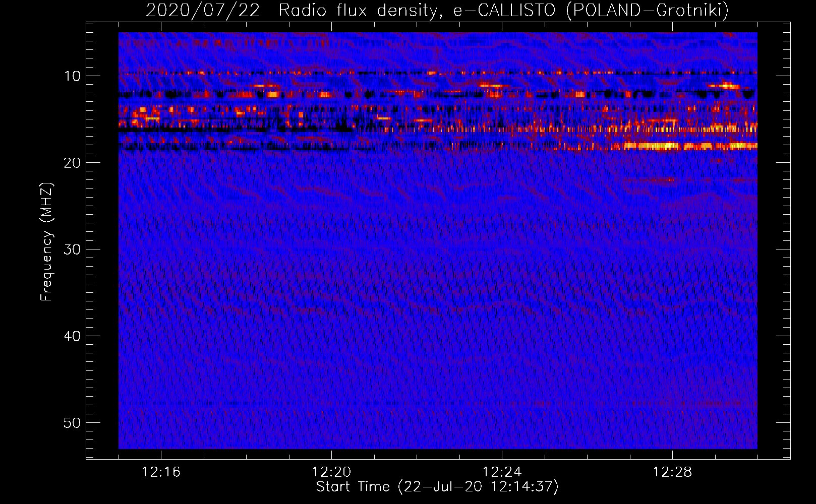816x504 pixels.
Task: Click the 20 MHz frequency tick label
Action: tap(73, 163)
